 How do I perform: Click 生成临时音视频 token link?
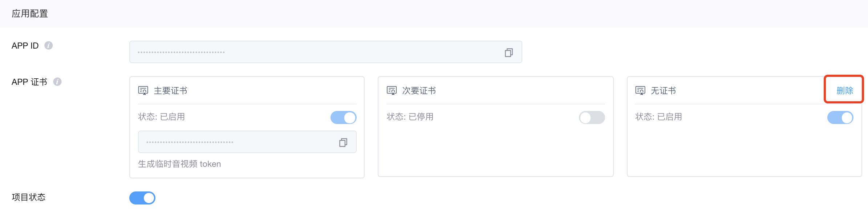(179, 164)
